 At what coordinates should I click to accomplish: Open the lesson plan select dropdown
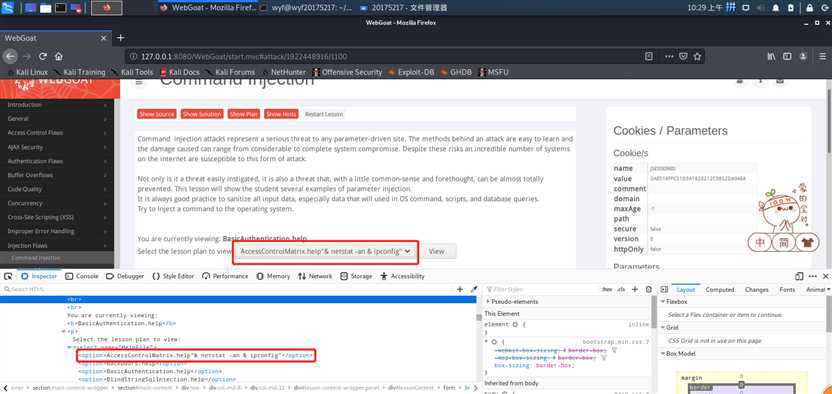(x=326, y=251)
